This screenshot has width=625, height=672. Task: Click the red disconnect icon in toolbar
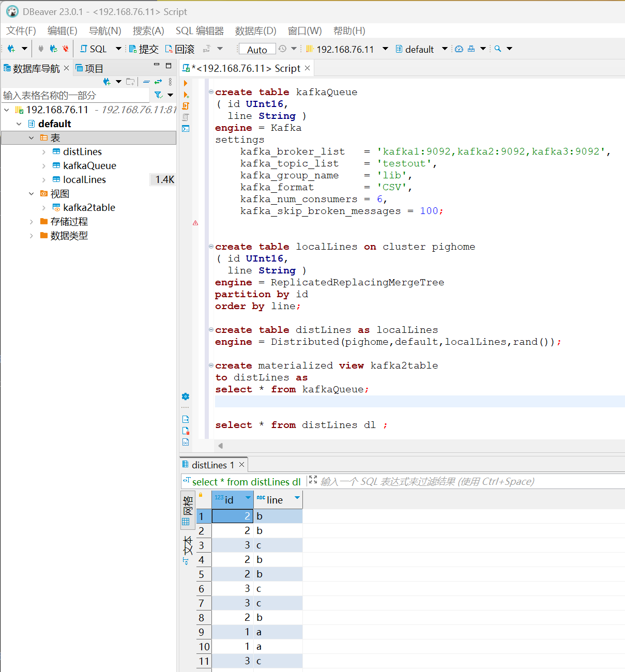tap(66, 49)
